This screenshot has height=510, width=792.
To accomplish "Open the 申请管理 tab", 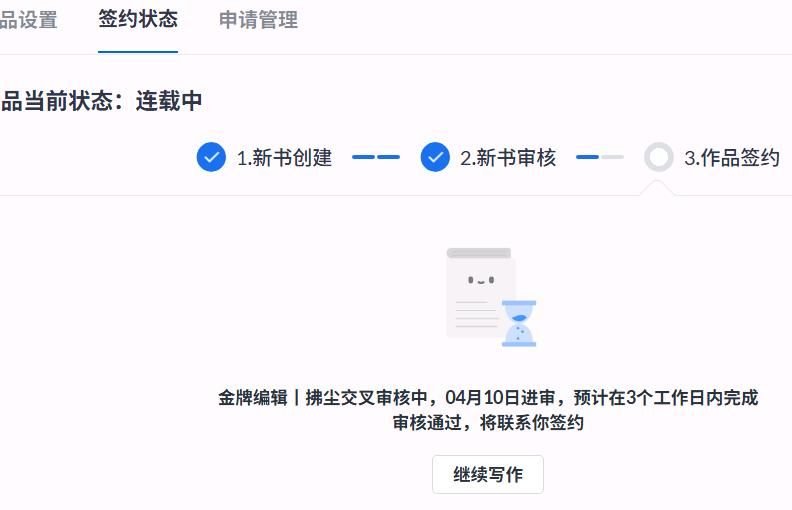I will coord(258,20).
